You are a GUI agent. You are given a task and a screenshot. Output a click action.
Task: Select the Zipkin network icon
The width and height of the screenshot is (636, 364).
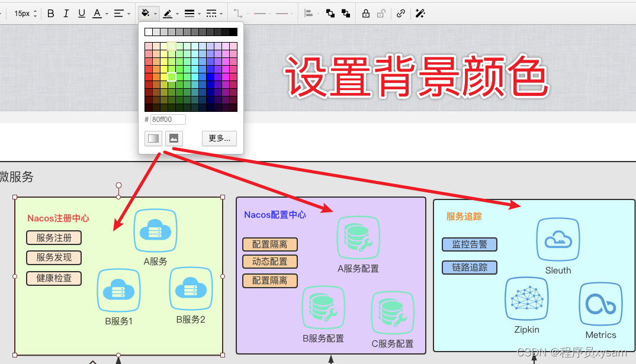[527, 299]
